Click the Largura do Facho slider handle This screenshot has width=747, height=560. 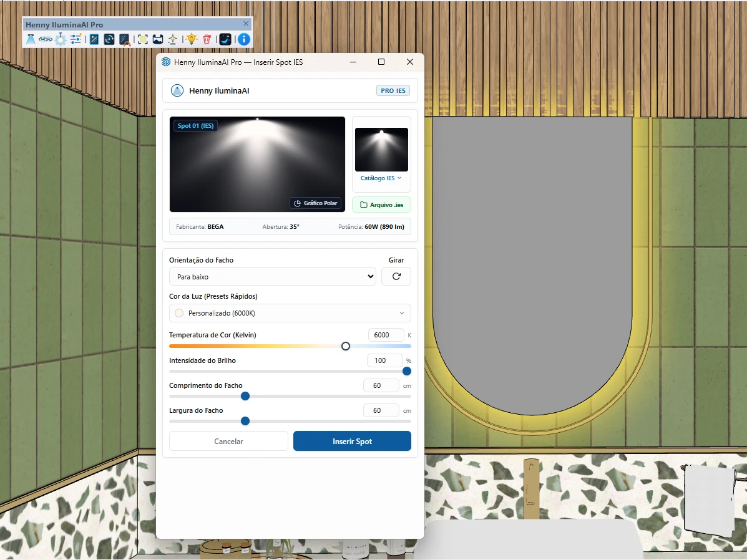tap(245, 421)
